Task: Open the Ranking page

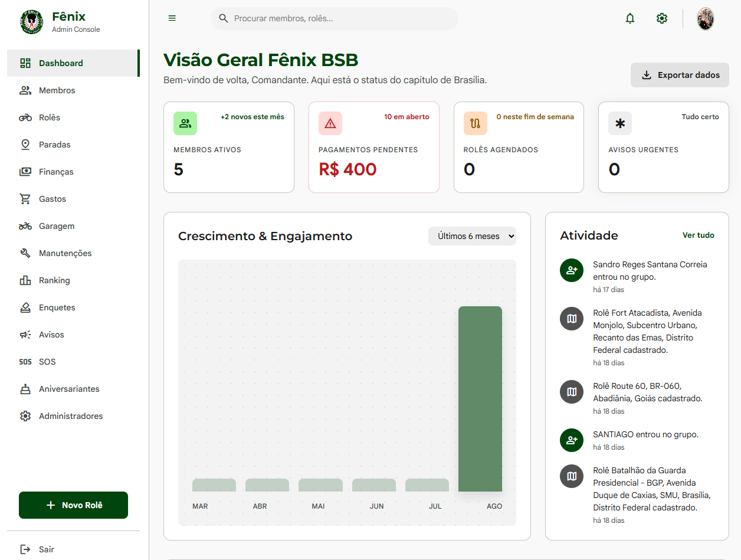Action: pos(73,280)
